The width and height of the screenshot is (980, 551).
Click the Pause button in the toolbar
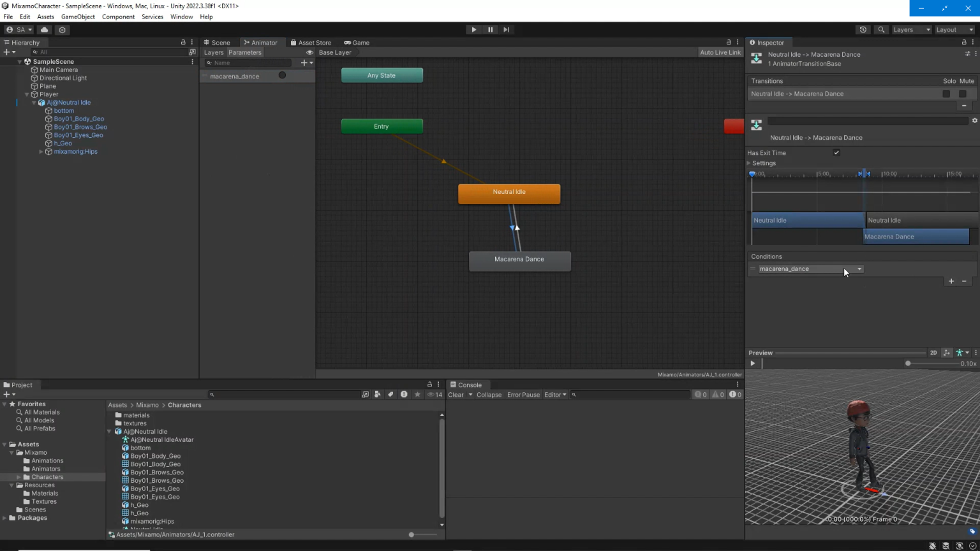pyautogui.click(x=490, y=29)
